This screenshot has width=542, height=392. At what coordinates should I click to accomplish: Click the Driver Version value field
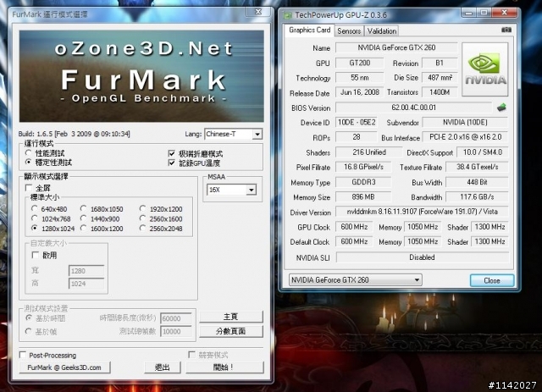point(422,212)
